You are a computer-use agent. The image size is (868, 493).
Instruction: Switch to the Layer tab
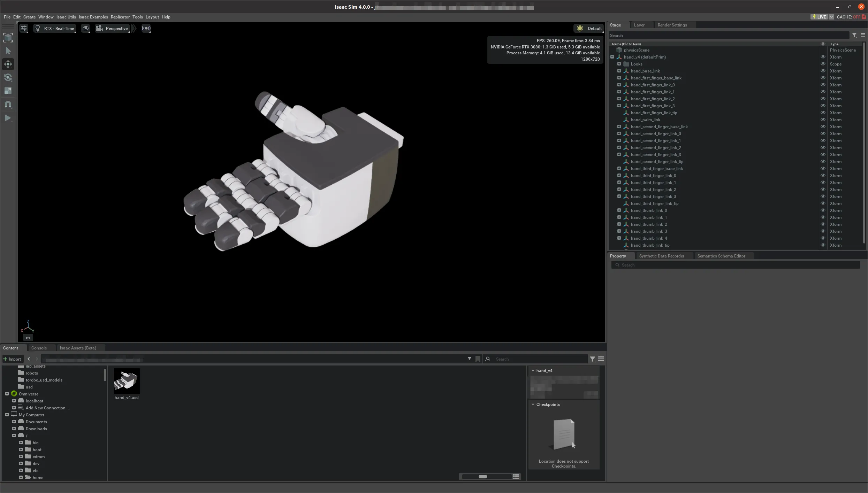(639, 25)
